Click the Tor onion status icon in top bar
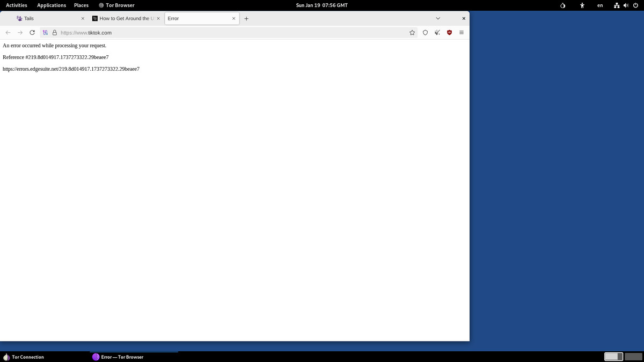644x362 pixels. (562, 5)
